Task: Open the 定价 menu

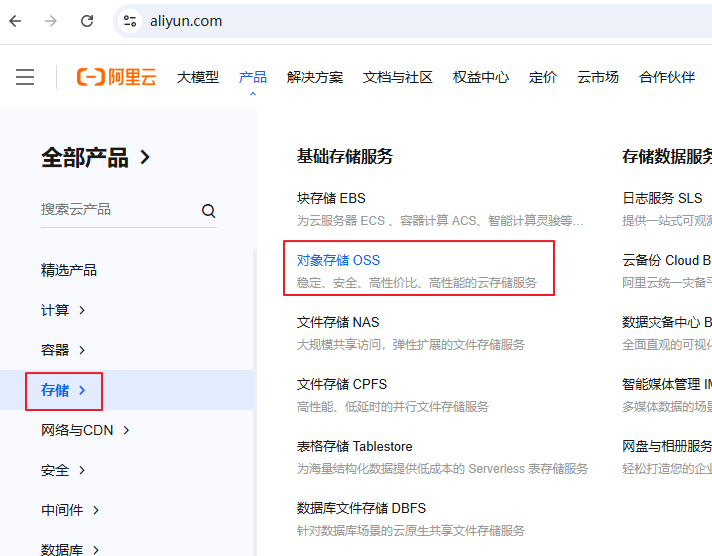Action: tap(543, 77)
